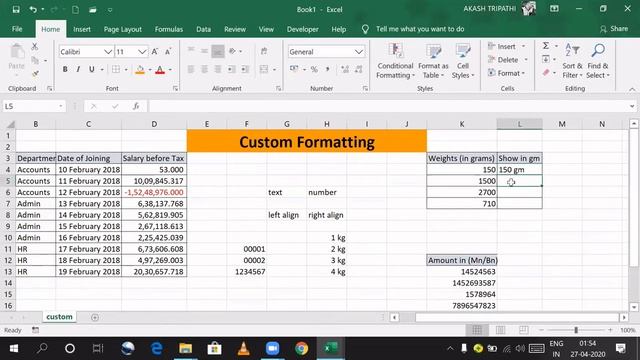Toggle Underline formatting
The image size is (640, 360).
[x=91, y=69]
